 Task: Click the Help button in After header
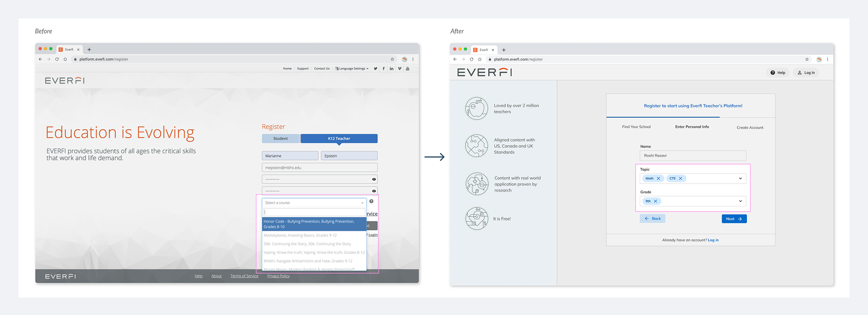tap(778, 73)
